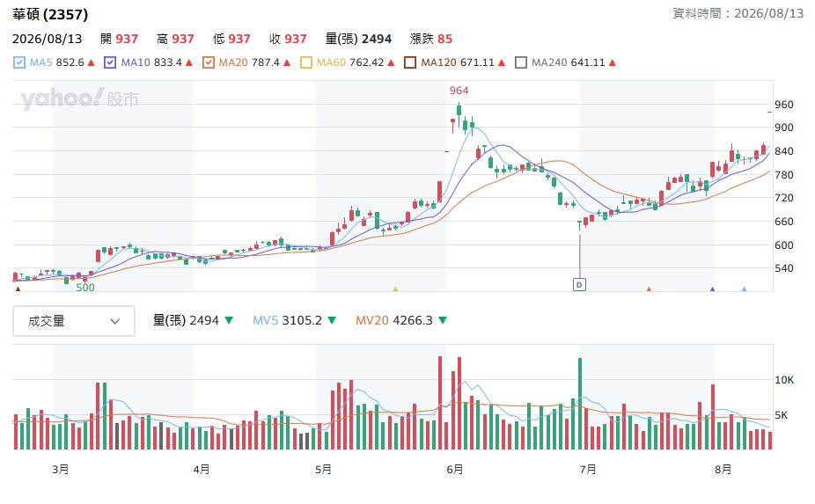Click the red up arrow beside MA240 641.11
This screenshot has height=504, width=815.
coord(613,62)
